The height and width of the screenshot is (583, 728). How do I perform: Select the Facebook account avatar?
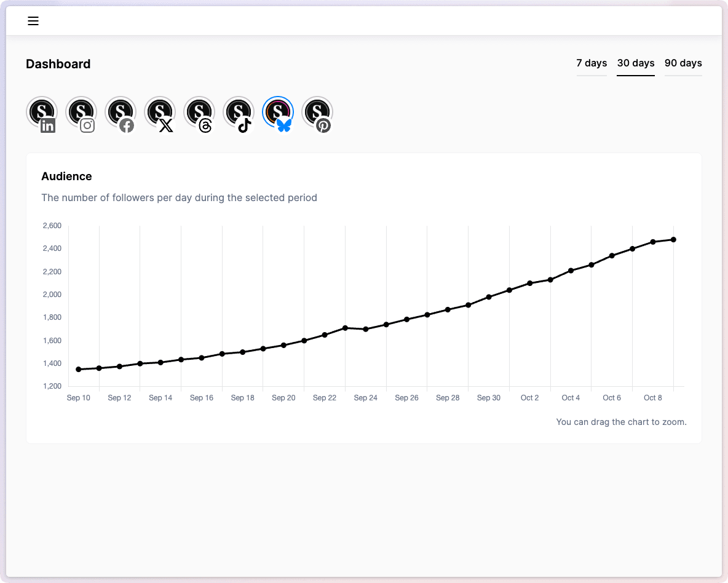point(121,113)
